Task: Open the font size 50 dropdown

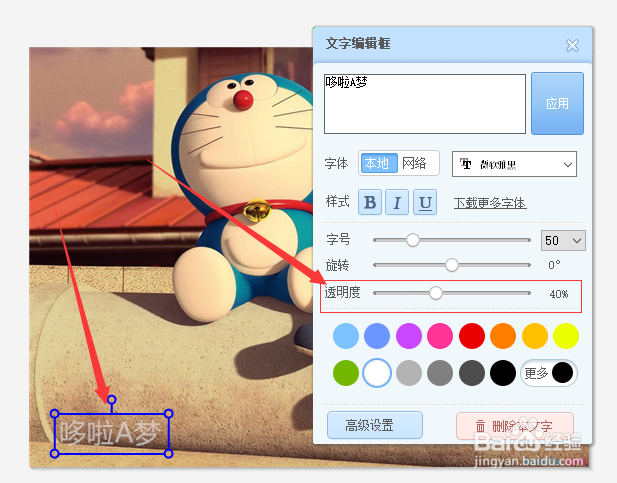Action: pyautogui.click(x=563, y=241)
